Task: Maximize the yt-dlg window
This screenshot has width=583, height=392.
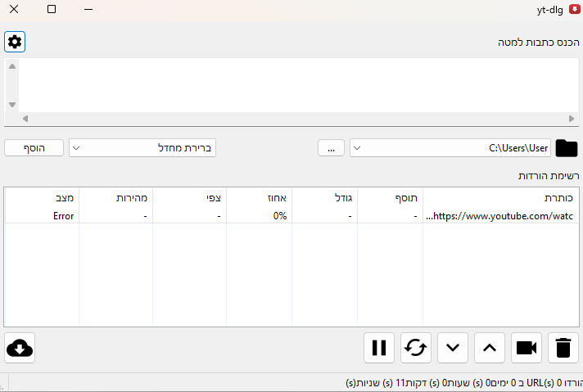Action: pyautogui.click(x=52, y=9)
